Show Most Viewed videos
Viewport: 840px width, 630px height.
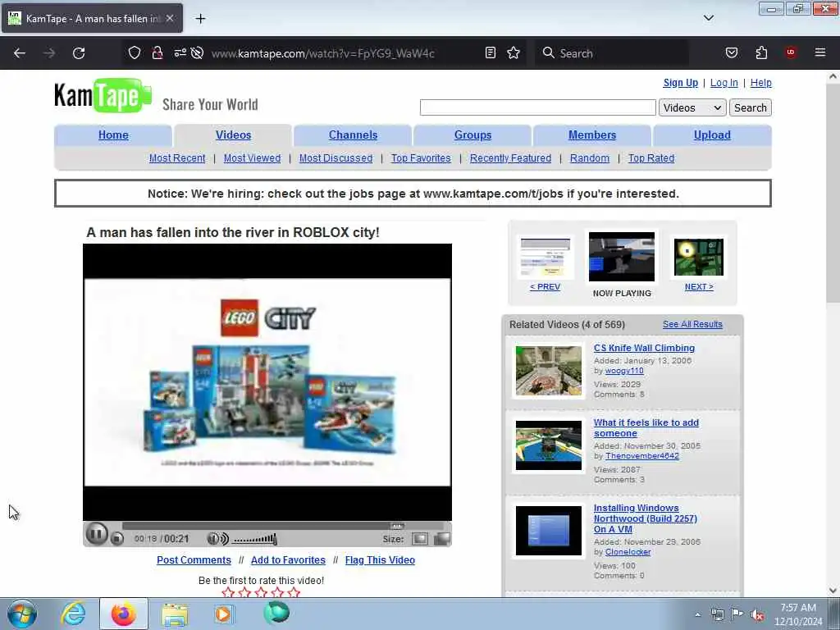click(252, 158)
